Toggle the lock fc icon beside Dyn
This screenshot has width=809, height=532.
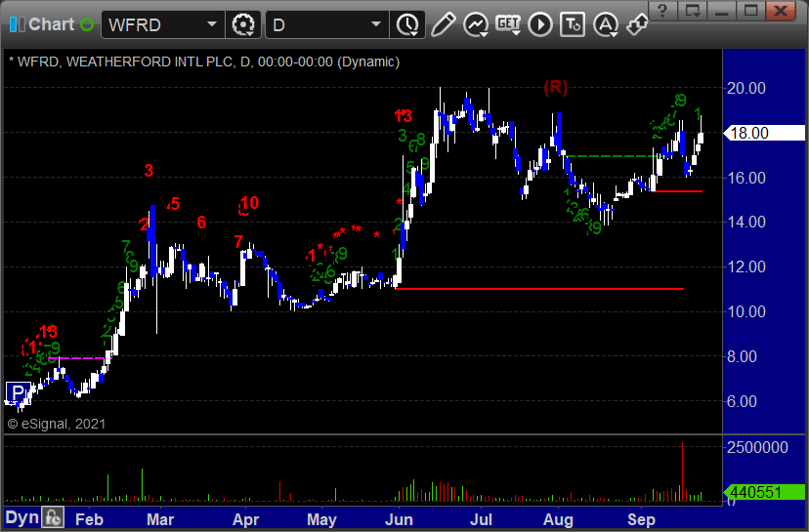click(53, 517)
